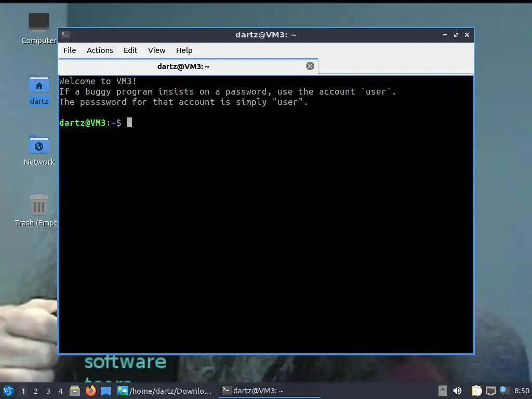Open the dartz home folder icon
Screen dimensions: 532x399
pos(38,89)
